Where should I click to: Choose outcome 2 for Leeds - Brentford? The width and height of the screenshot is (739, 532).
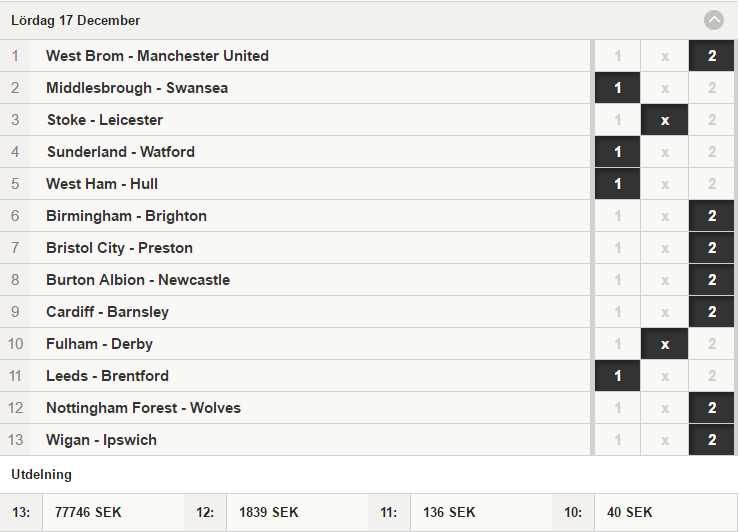coord(712,376)
